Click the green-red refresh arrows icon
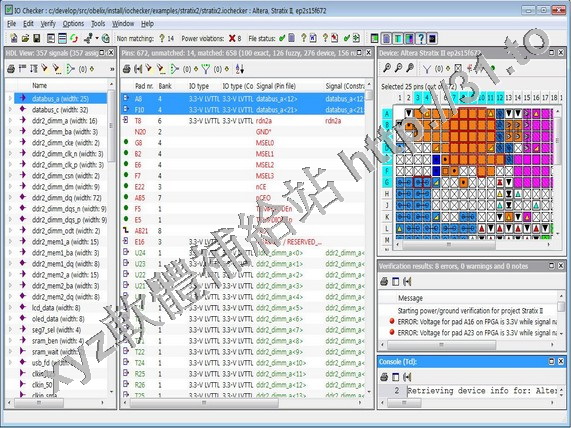This screenshot has height=428, width=571. (x=74, y=38)
